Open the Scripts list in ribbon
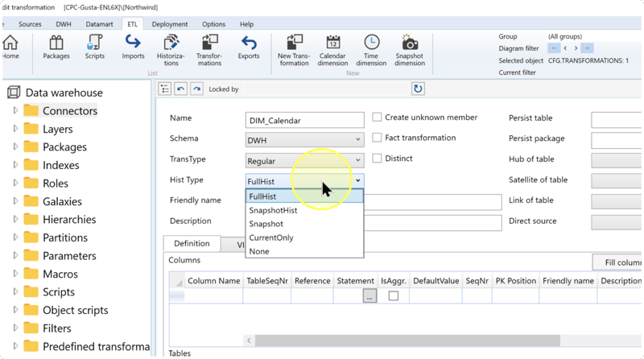Viewport: 644px width, 359px height. (94, 47)
